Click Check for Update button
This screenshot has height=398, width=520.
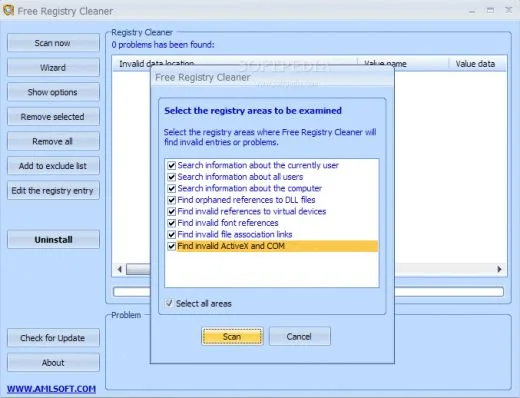point(53,338)
